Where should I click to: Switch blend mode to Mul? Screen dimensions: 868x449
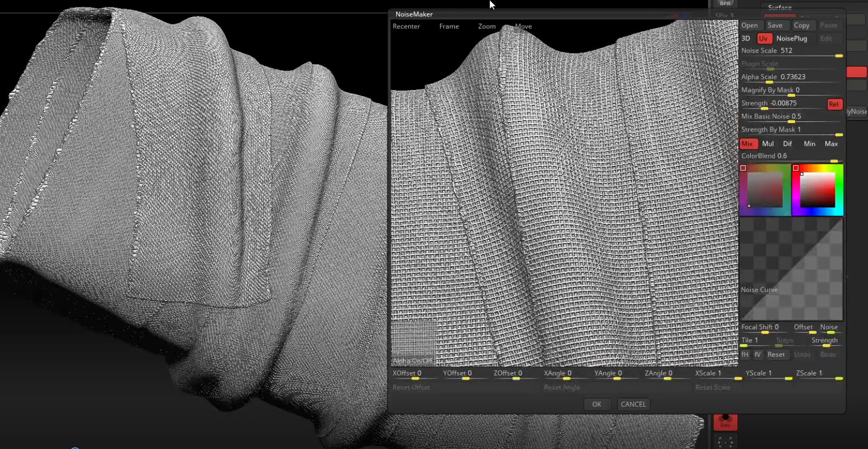pos(768,144)
